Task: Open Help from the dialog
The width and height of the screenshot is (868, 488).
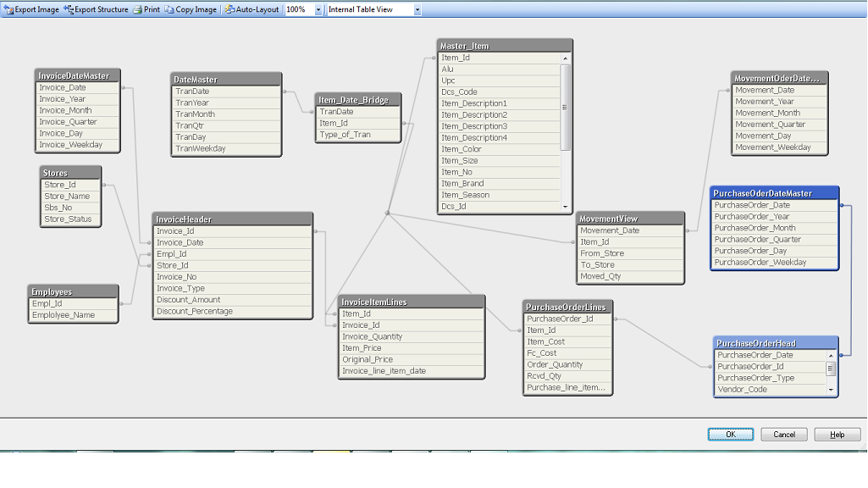Action: tap(837, 434)
